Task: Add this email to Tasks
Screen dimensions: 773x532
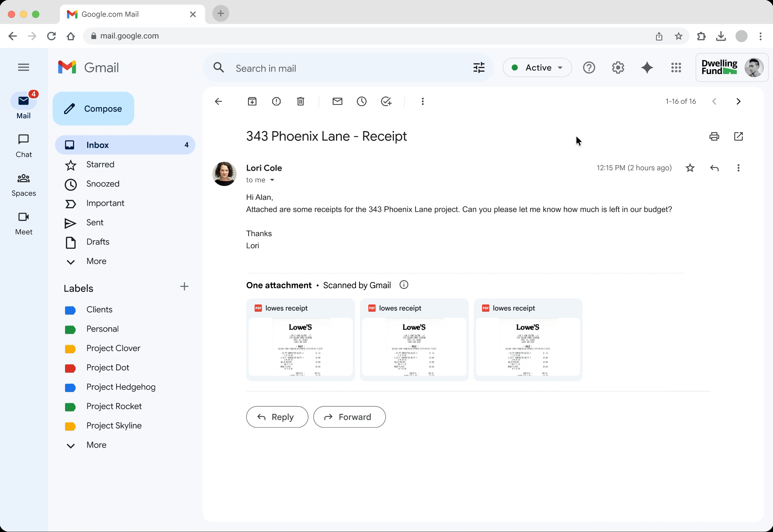Action: (x=386, y=101)
